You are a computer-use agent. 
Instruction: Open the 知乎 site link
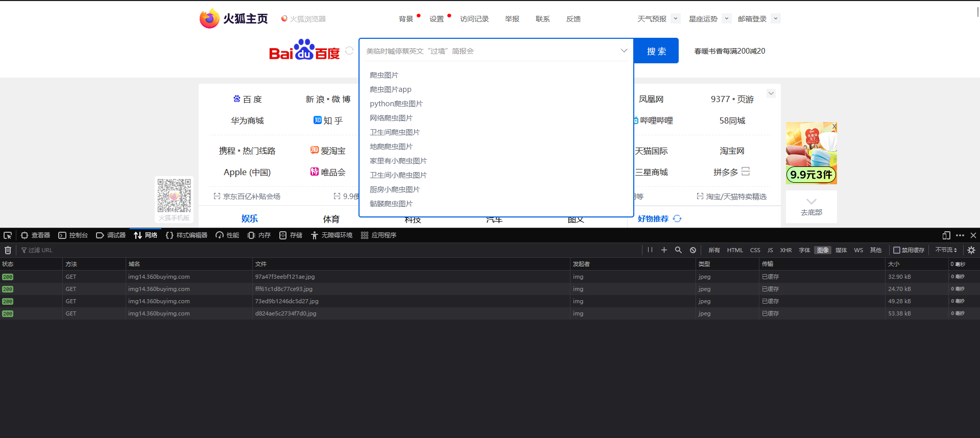point(328,120)
